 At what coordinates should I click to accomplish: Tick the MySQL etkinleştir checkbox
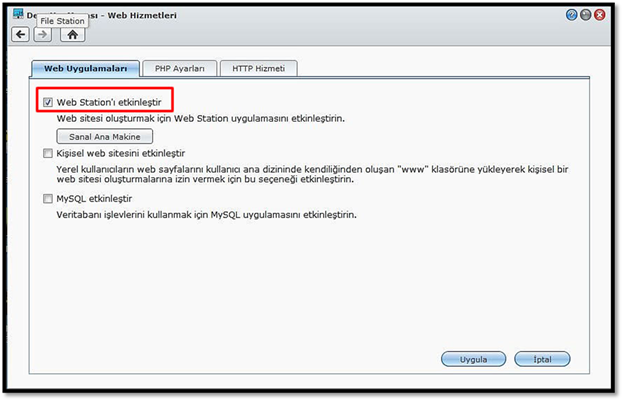[x=49, y=199]
